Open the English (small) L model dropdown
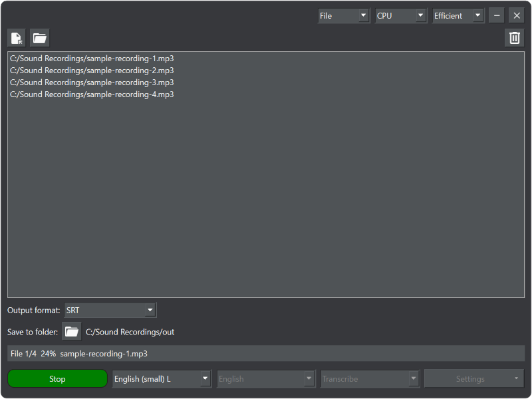Screen dimensions: 532x399 162,378
